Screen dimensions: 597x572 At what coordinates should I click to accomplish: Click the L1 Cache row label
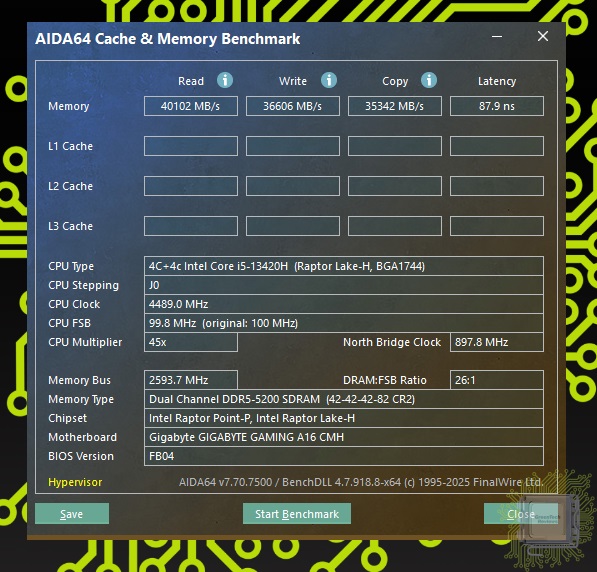[70, 146]
